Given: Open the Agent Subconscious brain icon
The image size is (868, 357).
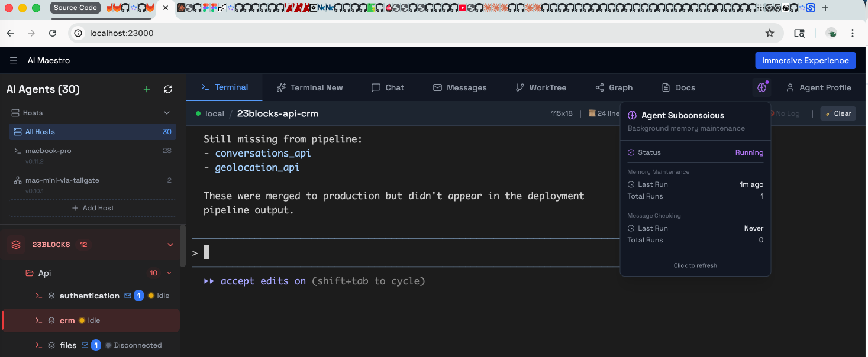Looking at the screenshot, I should click(761, 87).
